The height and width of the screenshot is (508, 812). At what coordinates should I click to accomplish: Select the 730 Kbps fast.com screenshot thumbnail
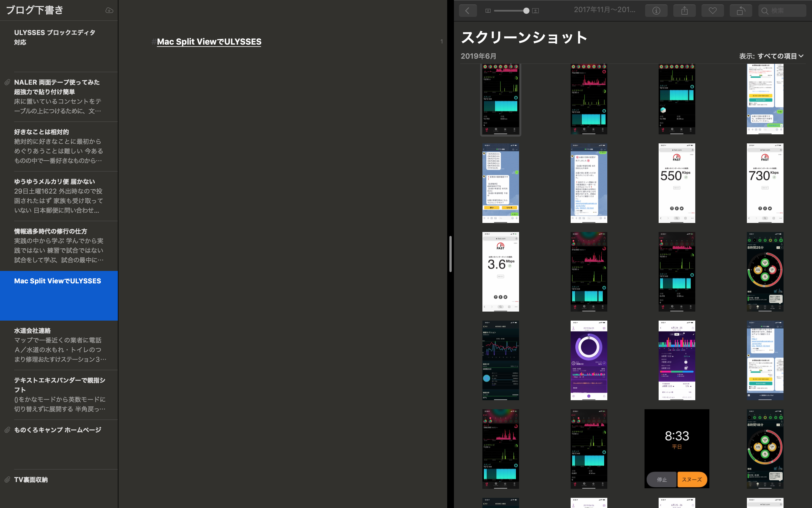click(765, 183)
